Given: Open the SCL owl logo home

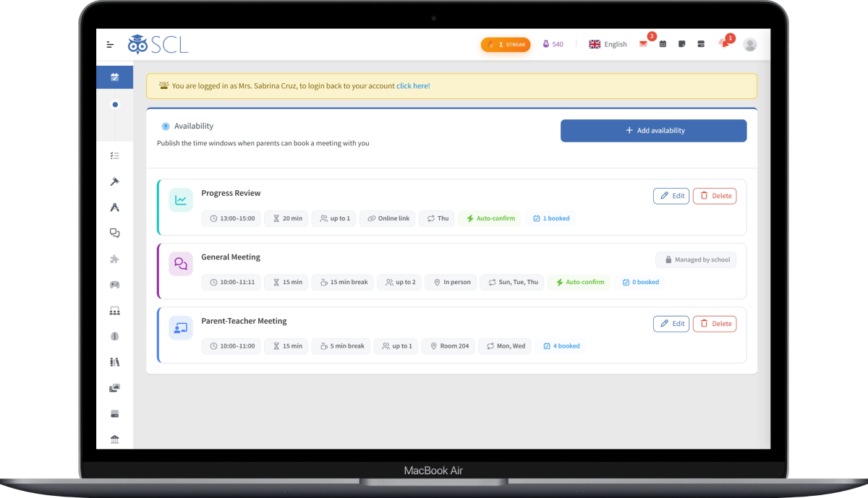Looking at the screenshot, I should tap(158, 44).
